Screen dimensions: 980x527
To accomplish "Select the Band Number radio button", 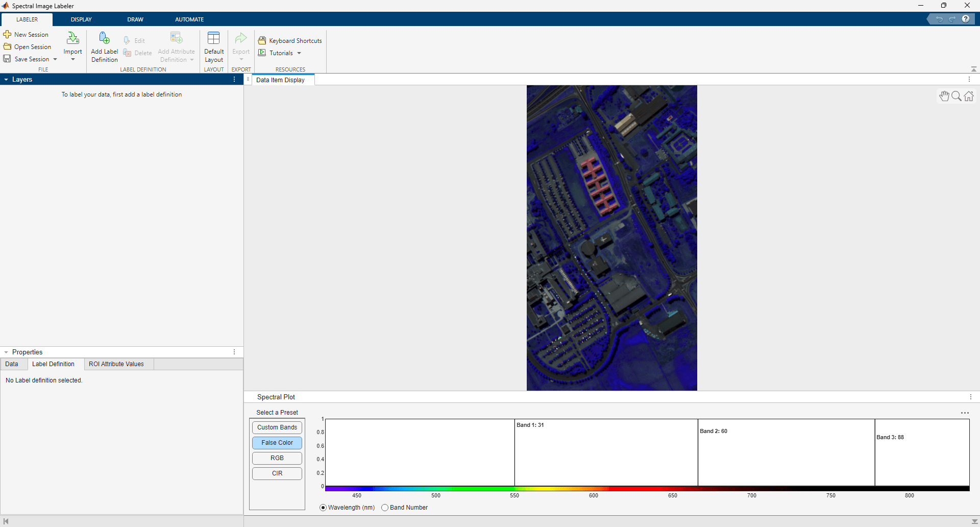I will click(x=385, y=508).
